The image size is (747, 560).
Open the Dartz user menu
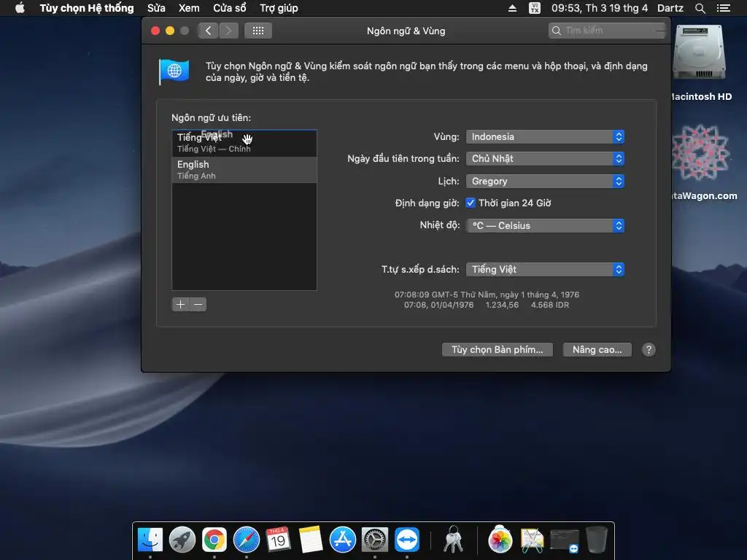pyautogui.click(x=670, y=8)
